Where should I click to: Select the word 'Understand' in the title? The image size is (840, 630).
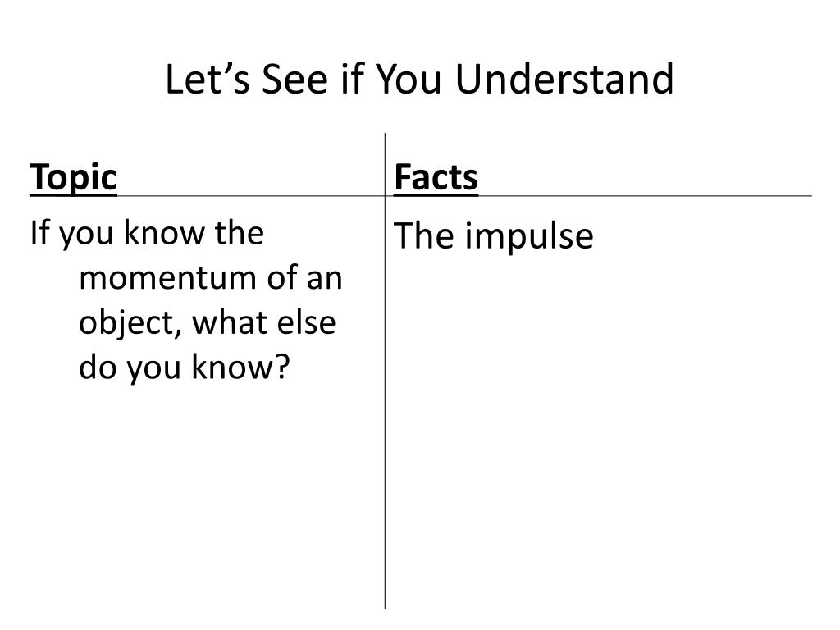click(564, 80)
